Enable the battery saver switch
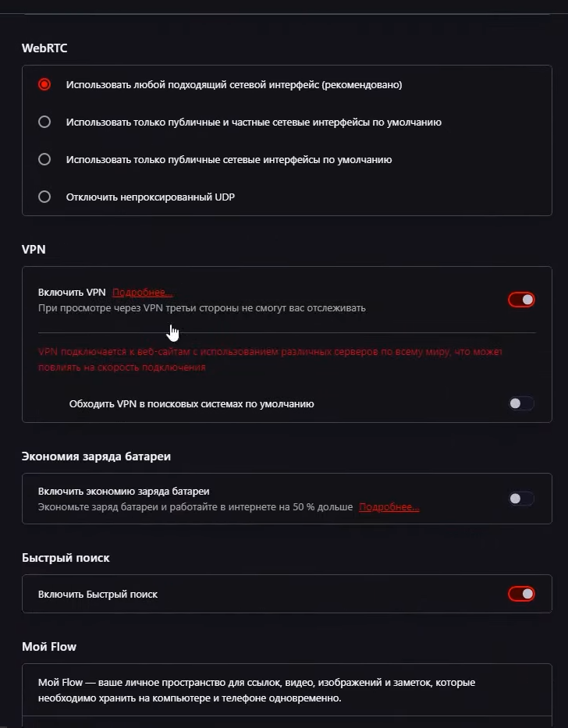Screen dimensions: 568x728 click(521, 499)
